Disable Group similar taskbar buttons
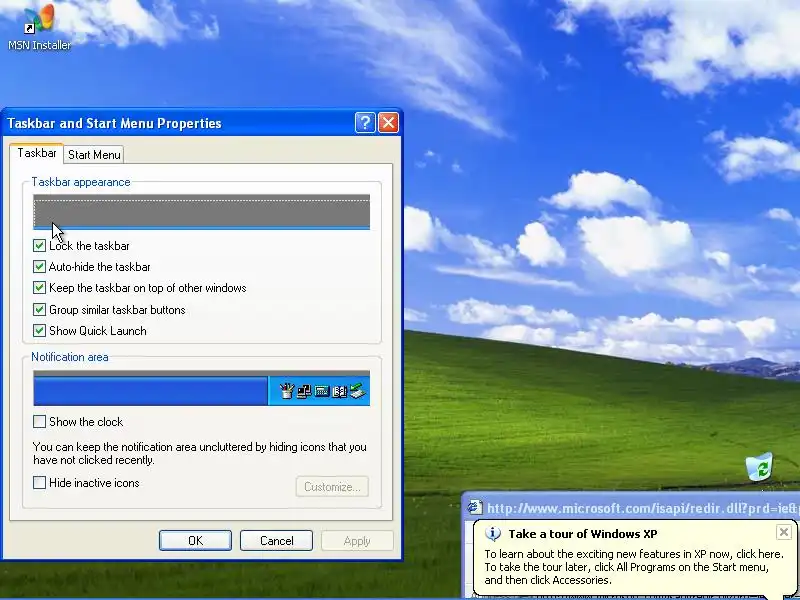 (39, 310)
